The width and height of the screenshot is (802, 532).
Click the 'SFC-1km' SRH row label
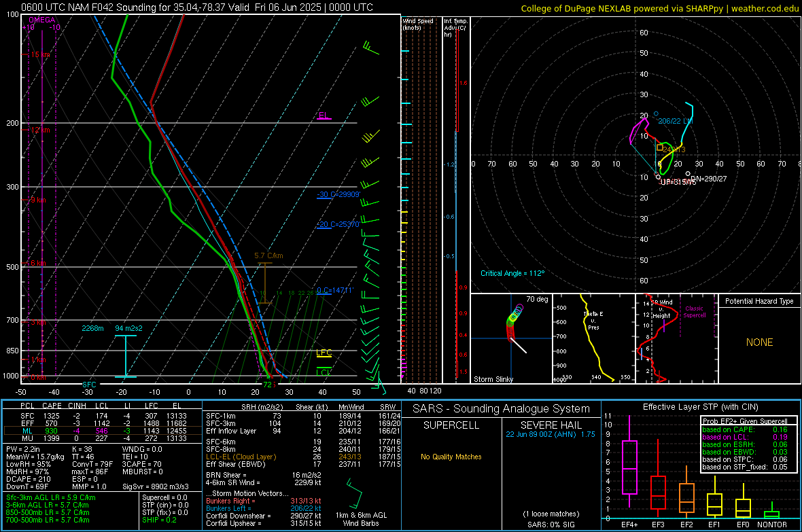(x=221, y=416)
